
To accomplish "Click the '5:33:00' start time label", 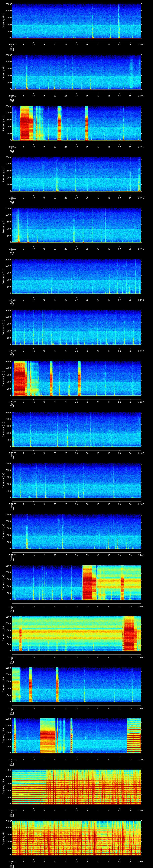I will pyautogui.click(x=12, y=606).
